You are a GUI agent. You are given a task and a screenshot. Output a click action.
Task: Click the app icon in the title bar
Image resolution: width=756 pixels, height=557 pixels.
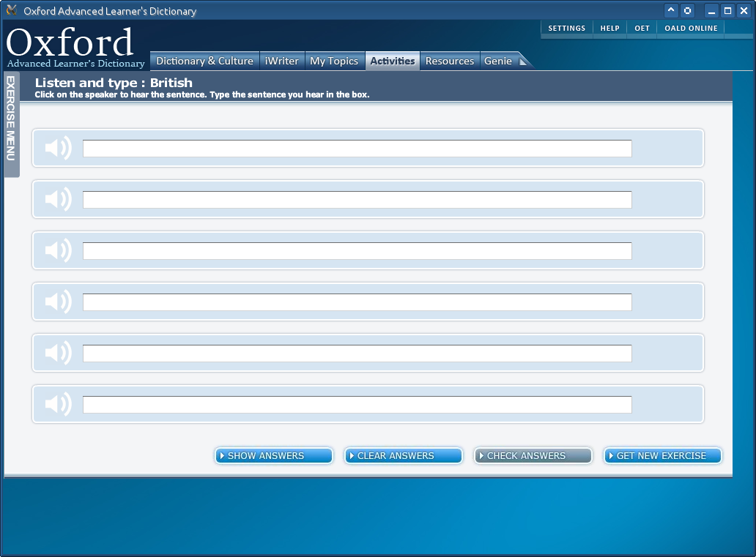click(x=12, y=10)
